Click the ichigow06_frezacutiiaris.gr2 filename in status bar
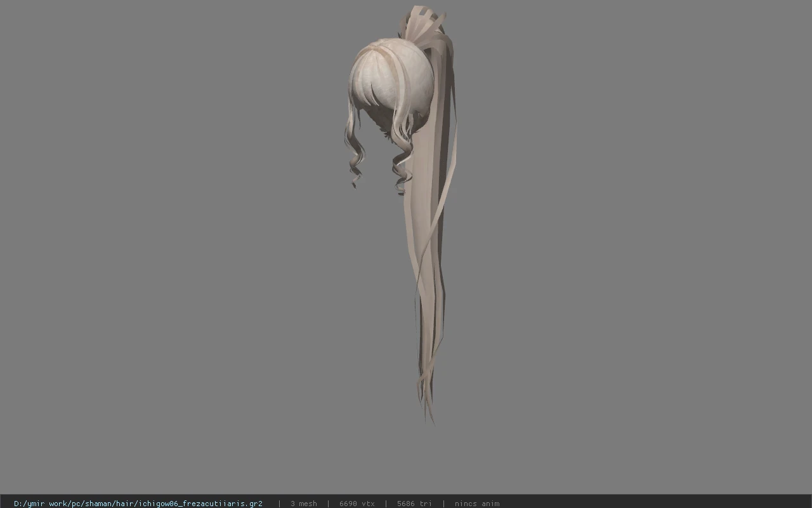This screenshot has width=812, height=508. 200,504
